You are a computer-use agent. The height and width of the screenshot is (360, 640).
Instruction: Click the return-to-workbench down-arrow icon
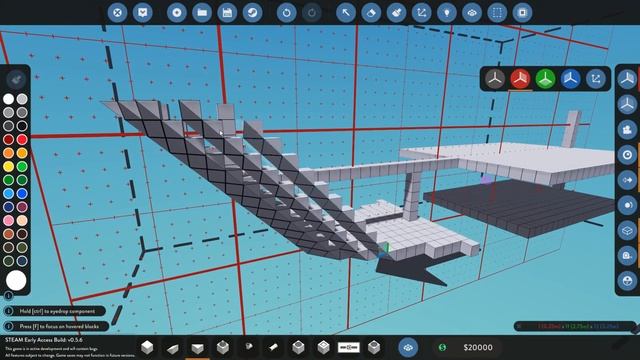142,13
